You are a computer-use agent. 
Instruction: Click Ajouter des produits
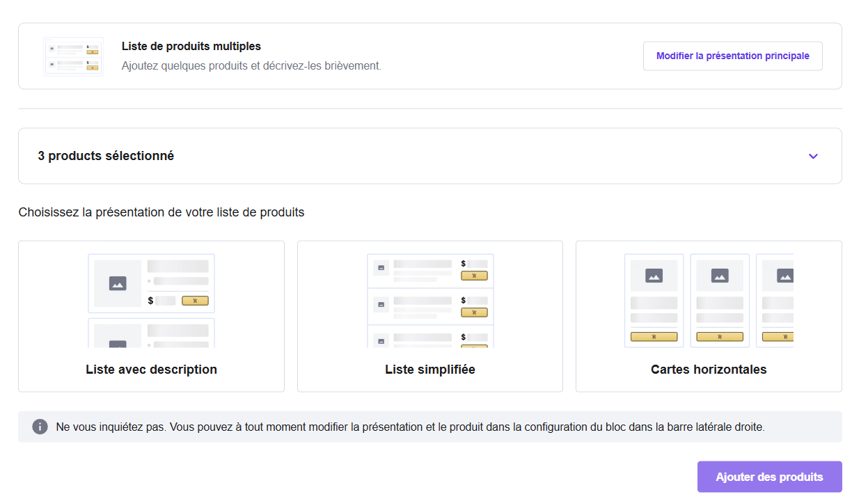pos(769,477)
